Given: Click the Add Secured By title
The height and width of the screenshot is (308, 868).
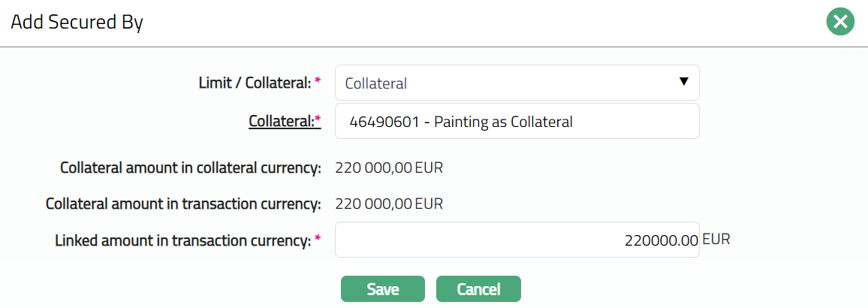Looking at the screenshot, I should pyautogui.click(x=77, y=23).
